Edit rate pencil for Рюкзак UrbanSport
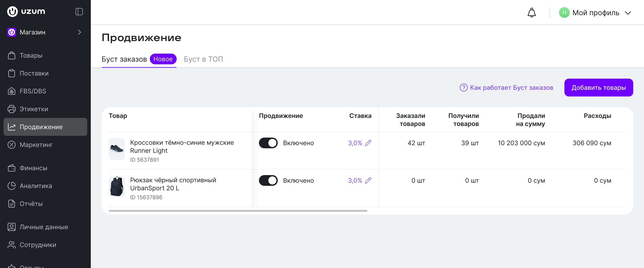The width and height of the screenshot is (644, 268). (x=368, y=180)
